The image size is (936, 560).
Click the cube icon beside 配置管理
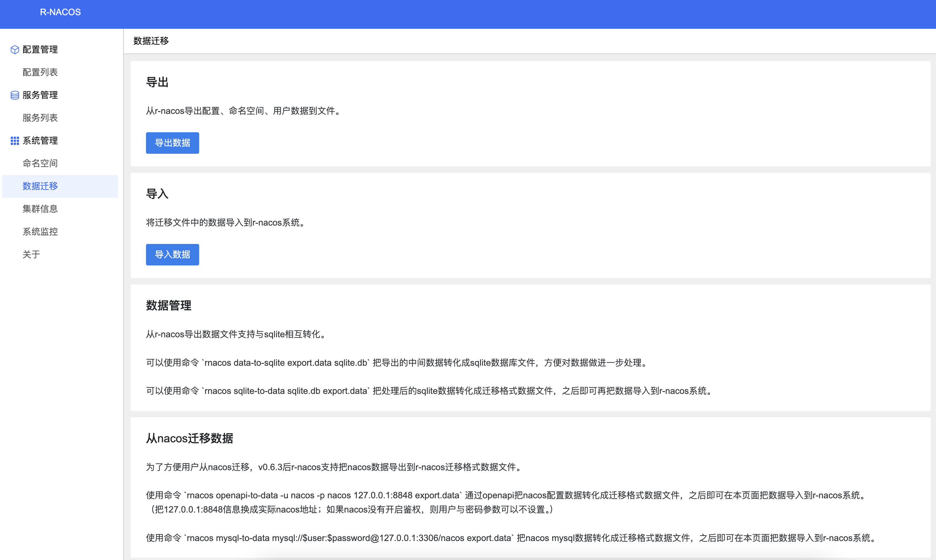15,50
